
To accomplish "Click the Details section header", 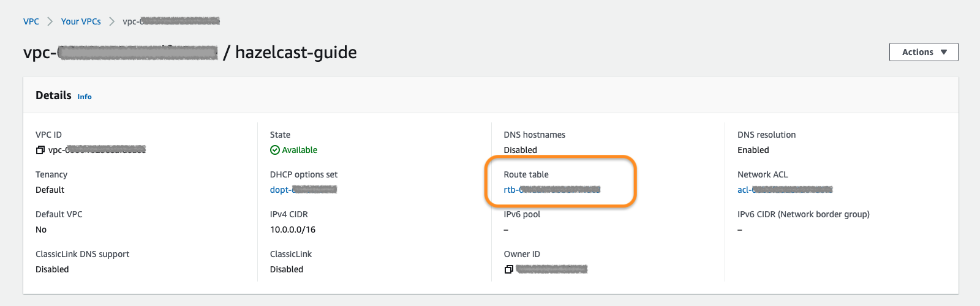I will 53,95.
